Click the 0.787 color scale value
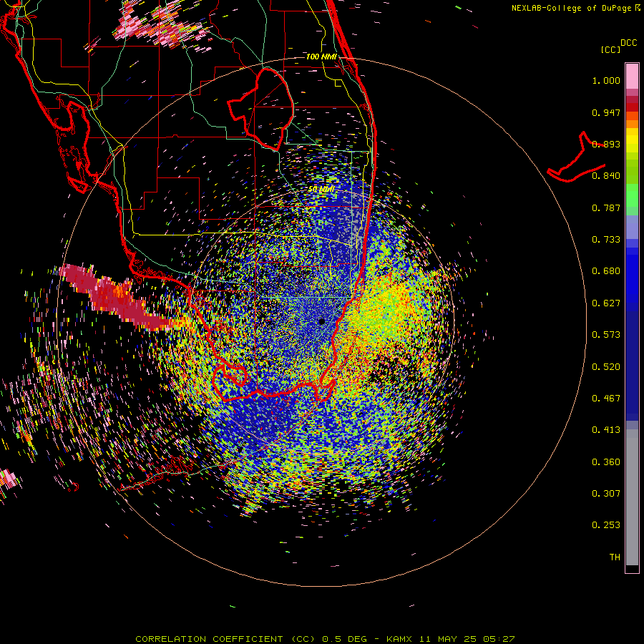This screenshot has width=644, height=644. (606, 208)
